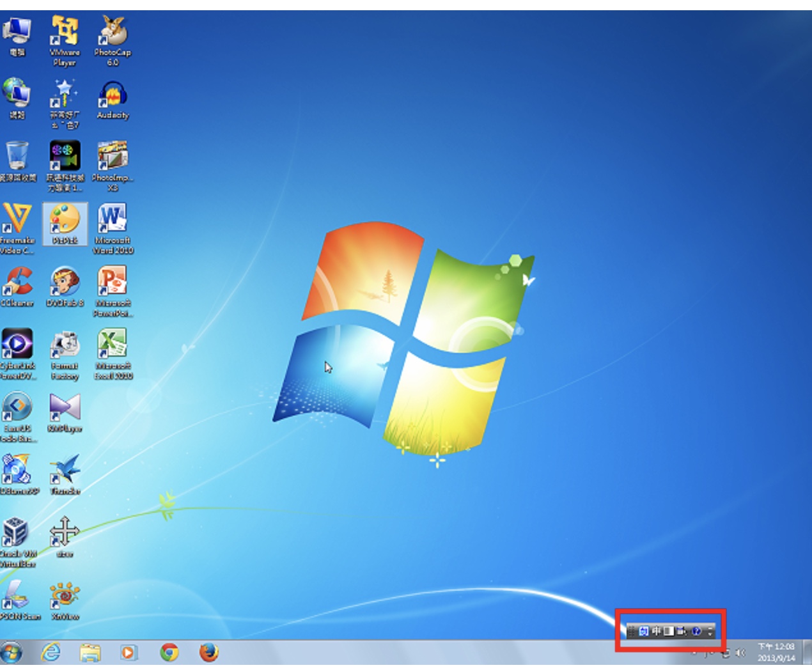The width and height of the screenshot is (812, 670).
Task: Open the IME tool menu on language bar
Action: click(682, 631)
